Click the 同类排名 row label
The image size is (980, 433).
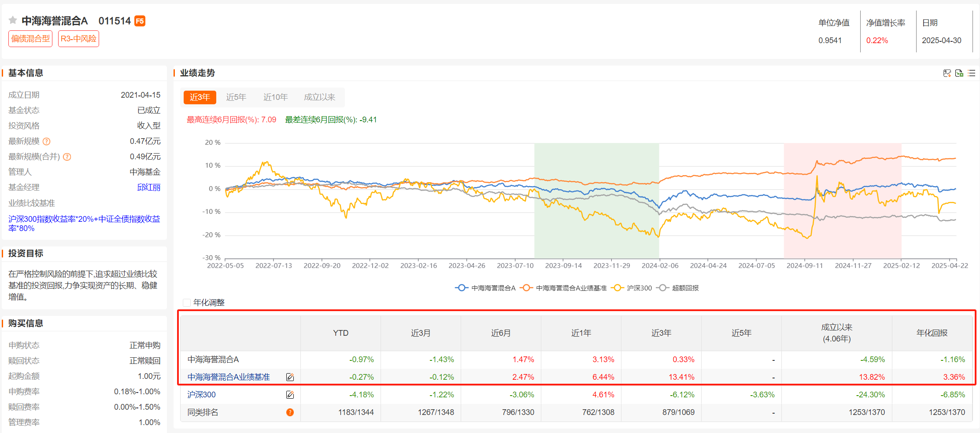tap(203, 412)
